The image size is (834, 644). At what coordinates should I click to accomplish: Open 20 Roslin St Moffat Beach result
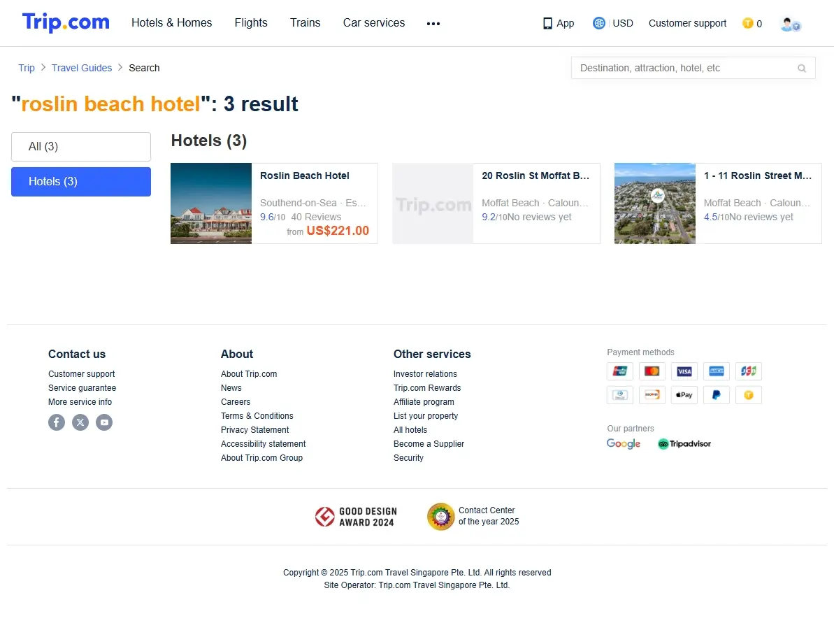[535, 176]
